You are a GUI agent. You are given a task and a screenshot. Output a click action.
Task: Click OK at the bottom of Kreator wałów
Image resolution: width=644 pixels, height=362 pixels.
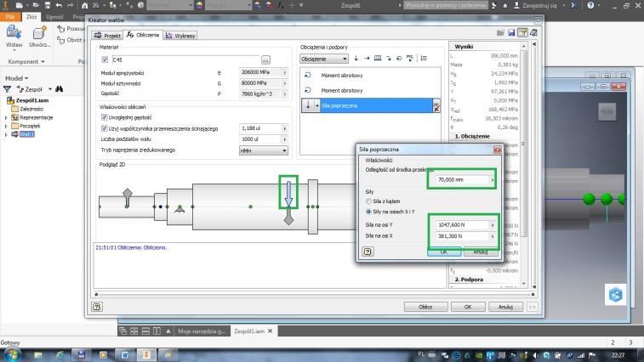pyautogui.click(x=468, y=307)
